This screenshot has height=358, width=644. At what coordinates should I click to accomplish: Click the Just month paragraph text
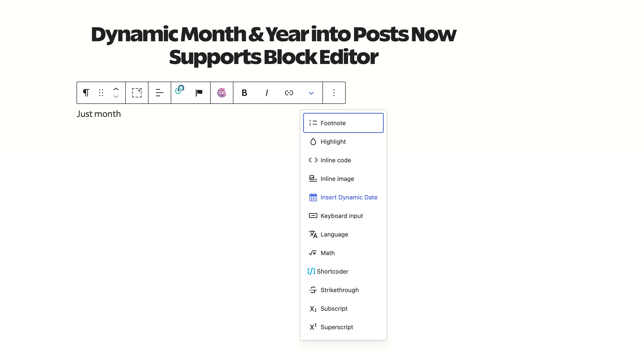coord(99,114)
